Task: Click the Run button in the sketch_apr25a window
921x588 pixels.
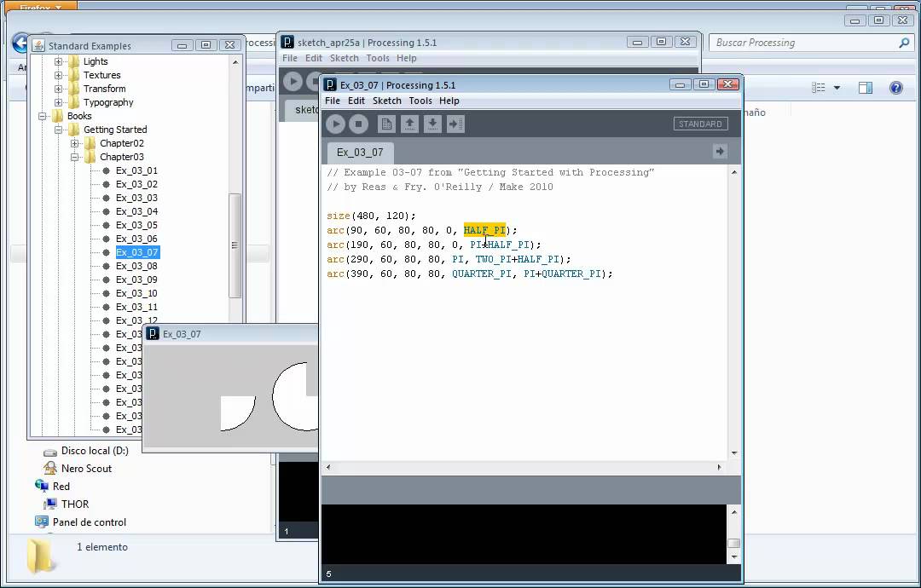Action: pos(293,81)
